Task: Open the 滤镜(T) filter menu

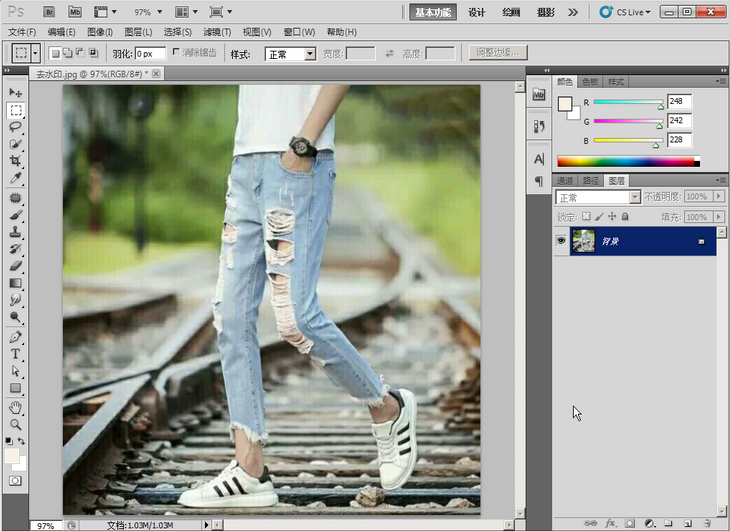Action: tap(217, 32)
